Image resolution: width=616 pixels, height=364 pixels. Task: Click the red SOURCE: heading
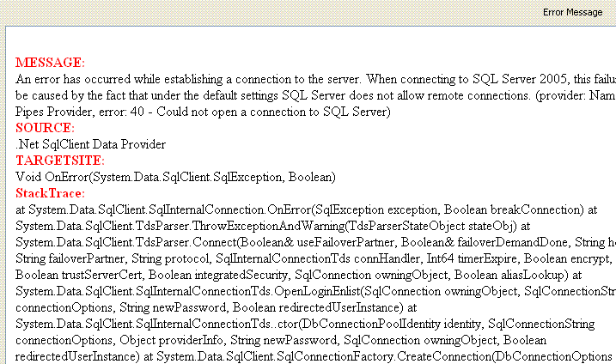click(45, 128)
